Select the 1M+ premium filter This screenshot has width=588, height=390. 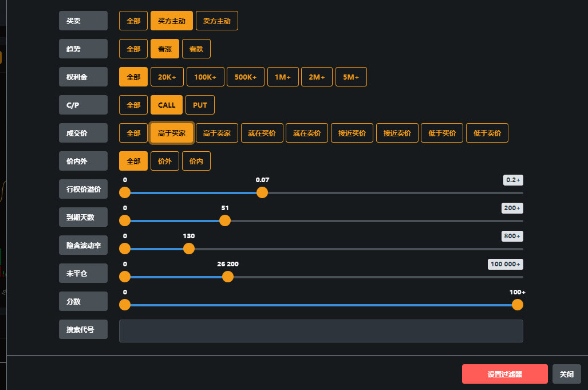[x=283, y=77]
